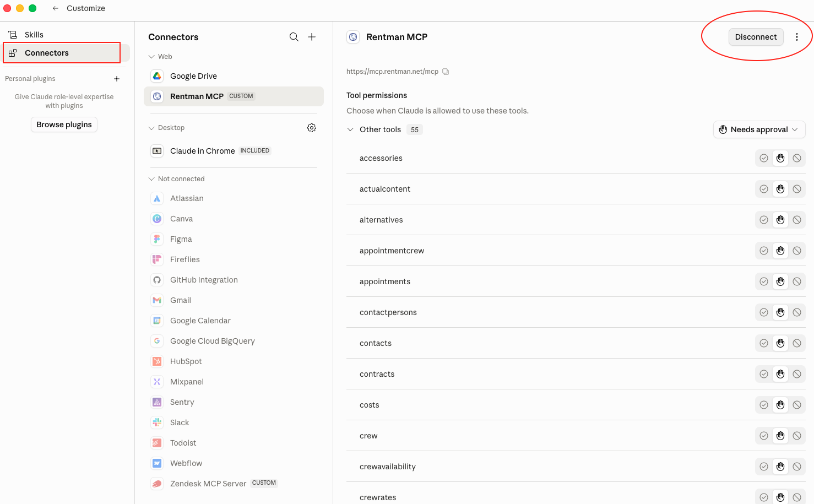
Task: Open search in the Connectors panel
Action: point(294,37)
